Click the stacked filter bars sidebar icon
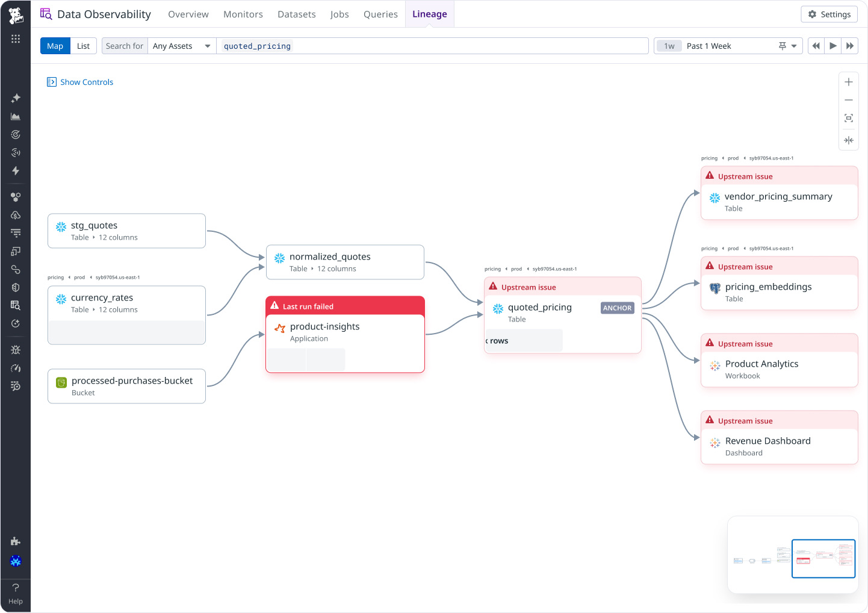The image size is (868, 613). click(16, 233)
